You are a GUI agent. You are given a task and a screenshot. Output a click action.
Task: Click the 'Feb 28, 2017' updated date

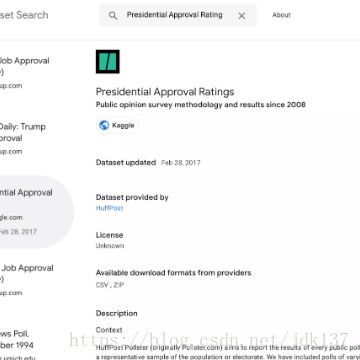(181, 163)
